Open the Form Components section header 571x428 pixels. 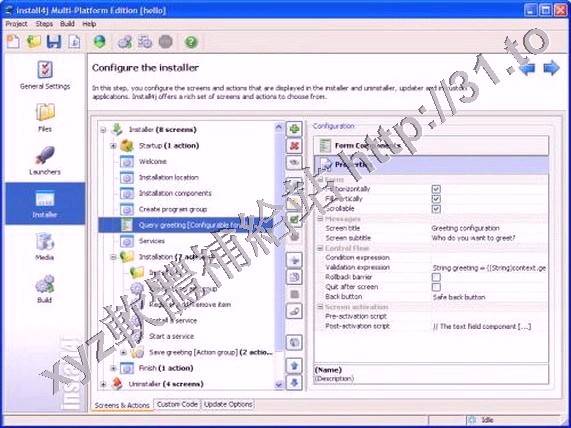click(431, 146)
